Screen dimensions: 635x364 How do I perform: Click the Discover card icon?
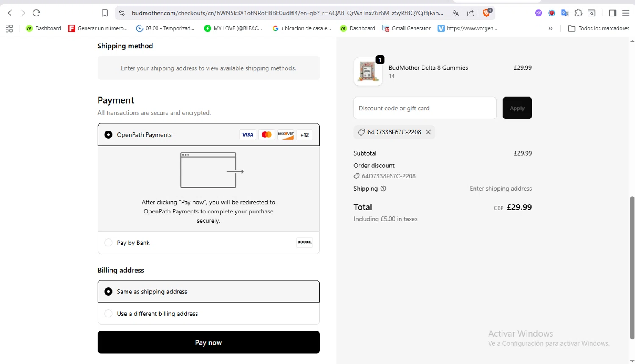point(286,135)
